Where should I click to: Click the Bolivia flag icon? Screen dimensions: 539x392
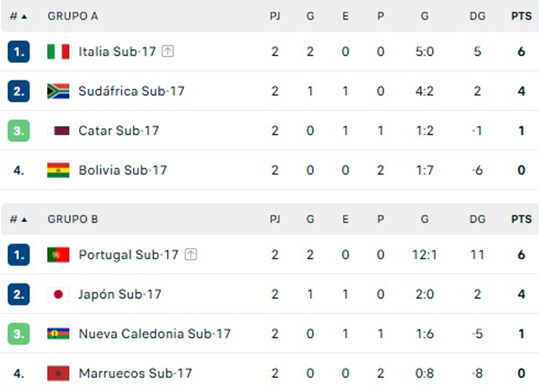point(58,170)
